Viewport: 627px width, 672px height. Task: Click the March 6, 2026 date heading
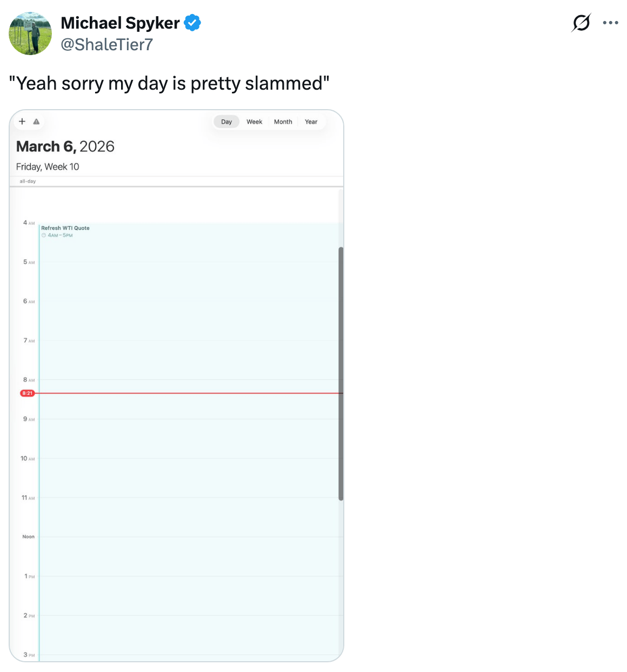tap(65, 146)
